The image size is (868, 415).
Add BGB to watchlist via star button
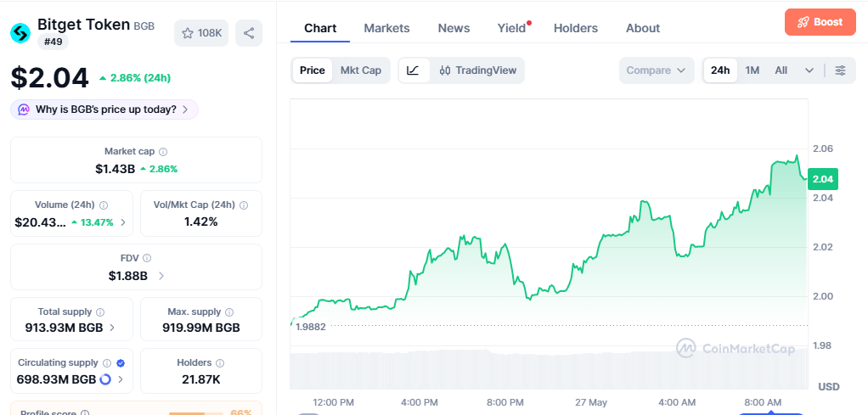tap(201, 33)
